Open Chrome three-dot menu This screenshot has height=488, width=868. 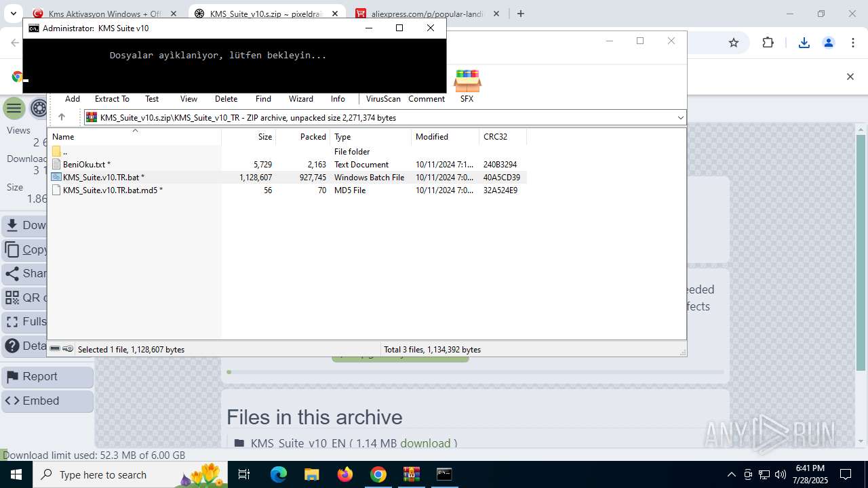pos(853,43)
